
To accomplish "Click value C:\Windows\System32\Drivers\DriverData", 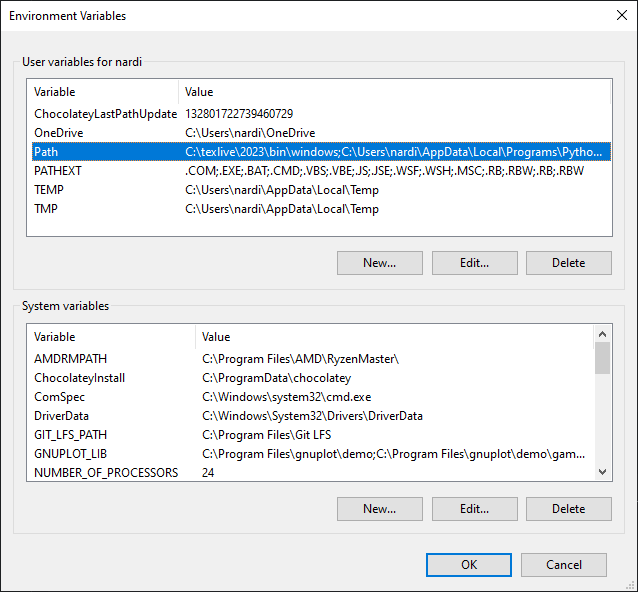I will (312, 416).
